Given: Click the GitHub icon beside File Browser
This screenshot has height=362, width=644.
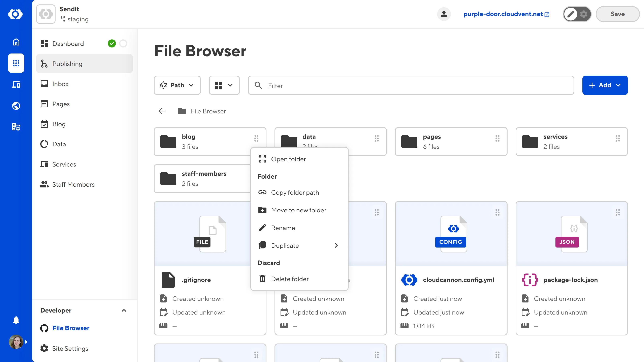Looking at the screenshot, I should click(x=44, y=328).
